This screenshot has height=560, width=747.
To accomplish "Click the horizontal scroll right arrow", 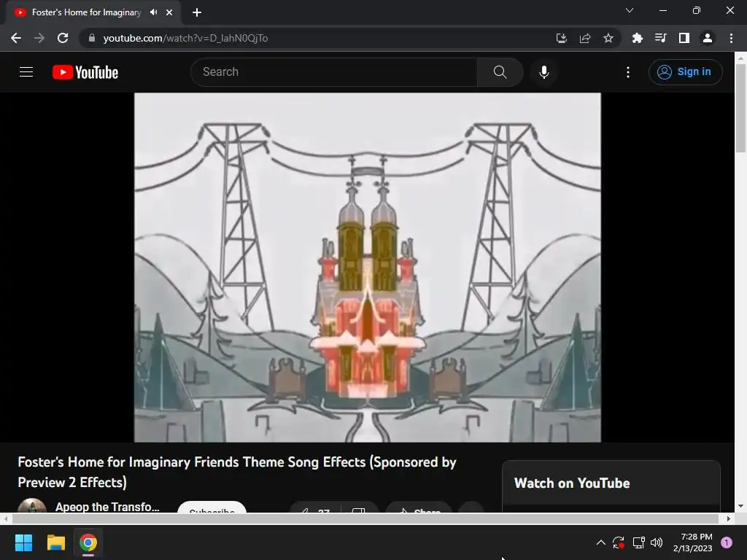I will [x=729, y=518].
